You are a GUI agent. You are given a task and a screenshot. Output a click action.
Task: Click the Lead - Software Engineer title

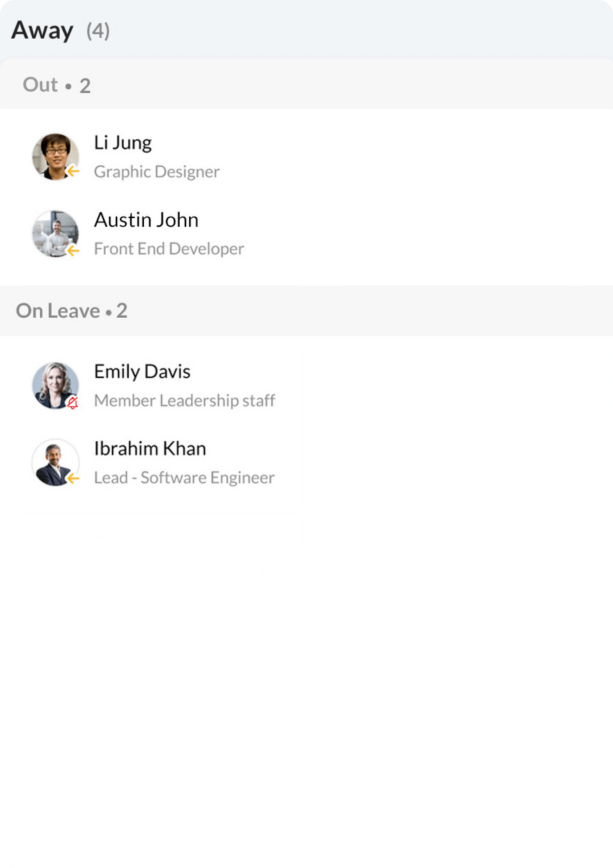tap(184, 478)
